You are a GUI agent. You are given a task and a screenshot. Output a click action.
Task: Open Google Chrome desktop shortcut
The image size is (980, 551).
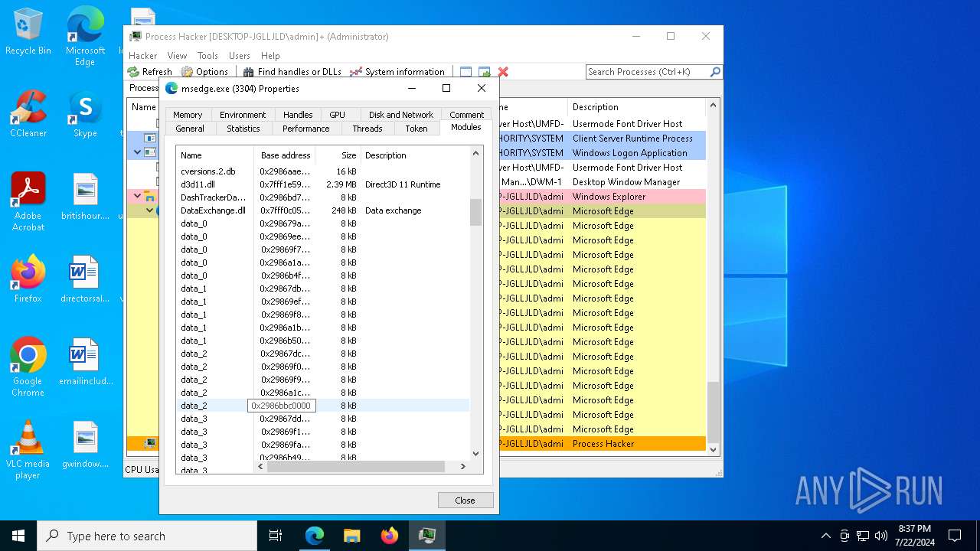pos(28,367)
